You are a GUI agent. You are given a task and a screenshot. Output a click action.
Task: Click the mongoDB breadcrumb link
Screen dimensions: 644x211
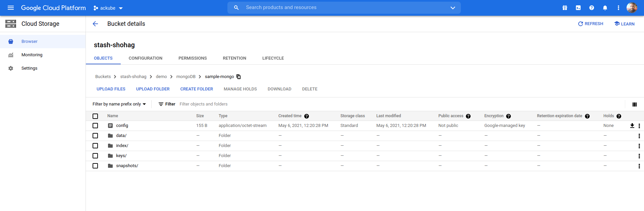186,77
